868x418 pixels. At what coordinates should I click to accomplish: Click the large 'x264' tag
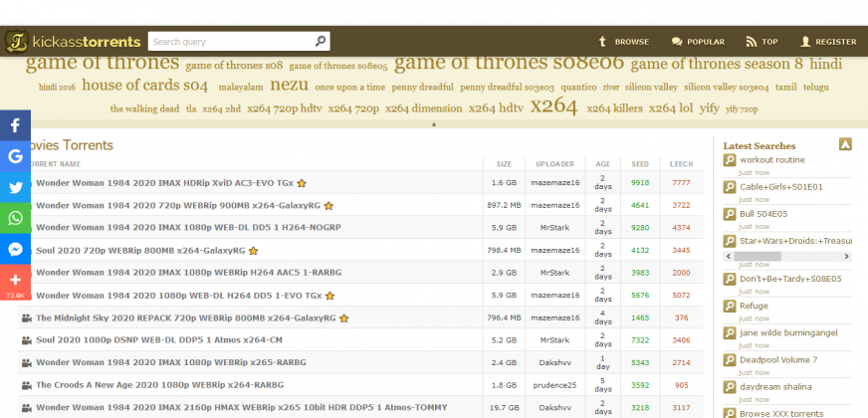553,105
